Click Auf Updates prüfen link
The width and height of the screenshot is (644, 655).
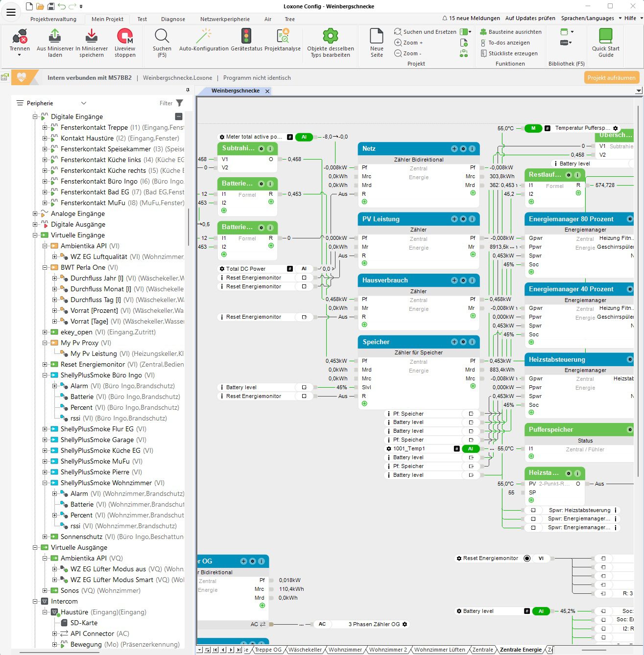[x=530, y=18]
